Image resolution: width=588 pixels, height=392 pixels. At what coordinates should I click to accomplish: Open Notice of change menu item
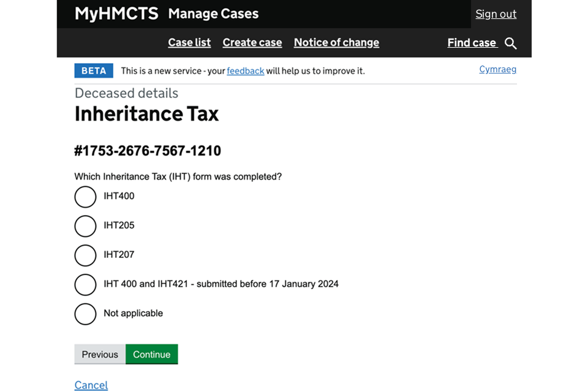tap(336, 42)
